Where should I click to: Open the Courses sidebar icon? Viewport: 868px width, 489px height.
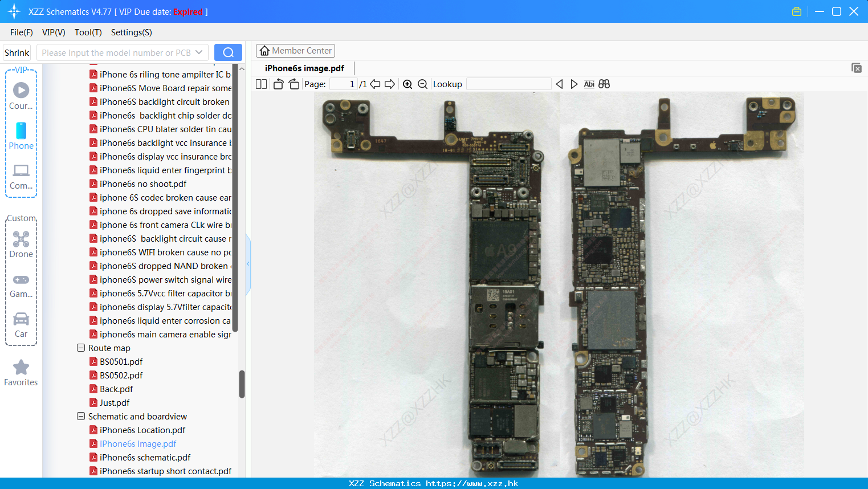tap(21, 90)
